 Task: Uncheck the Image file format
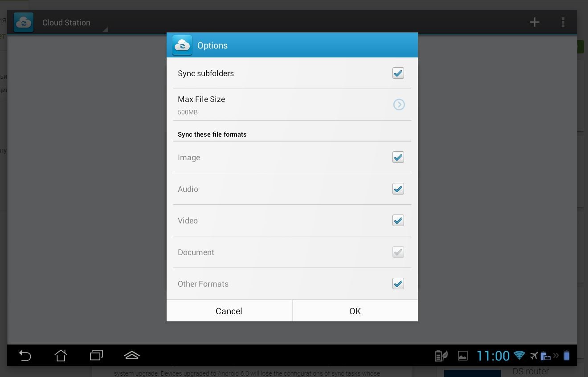point(398,157)
